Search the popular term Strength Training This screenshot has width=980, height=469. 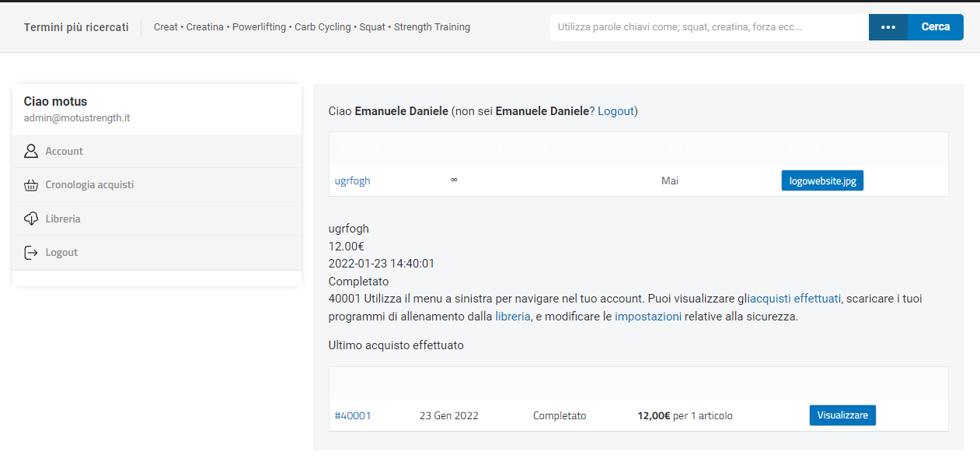click(432, 27)
